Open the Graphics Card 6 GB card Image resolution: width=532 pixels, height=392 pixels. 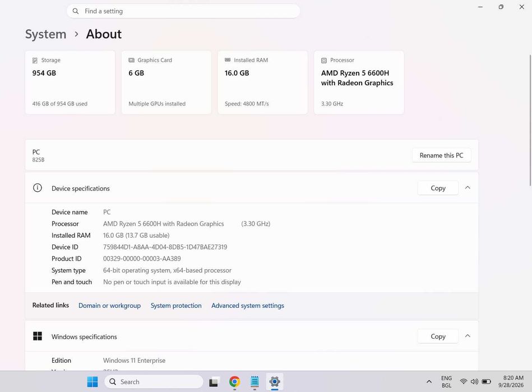[166, 82]
